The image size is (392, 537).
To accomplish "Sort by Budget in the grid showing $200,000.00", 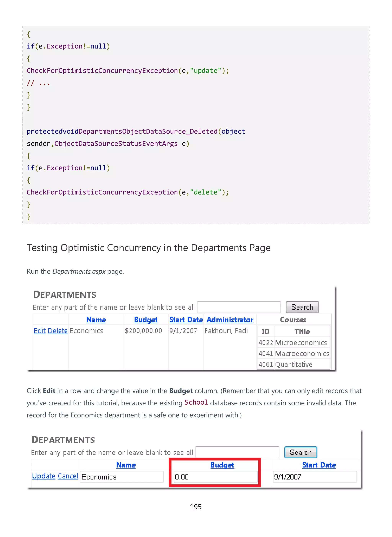I will (x=146, y=320).
